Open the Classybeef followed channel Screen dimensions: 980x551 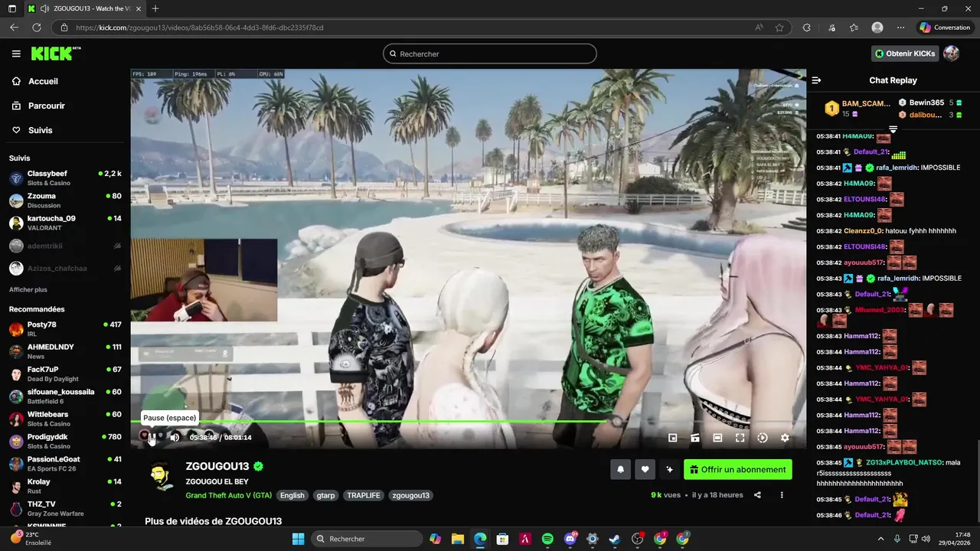pyautogui.click(x=65, y=178)
